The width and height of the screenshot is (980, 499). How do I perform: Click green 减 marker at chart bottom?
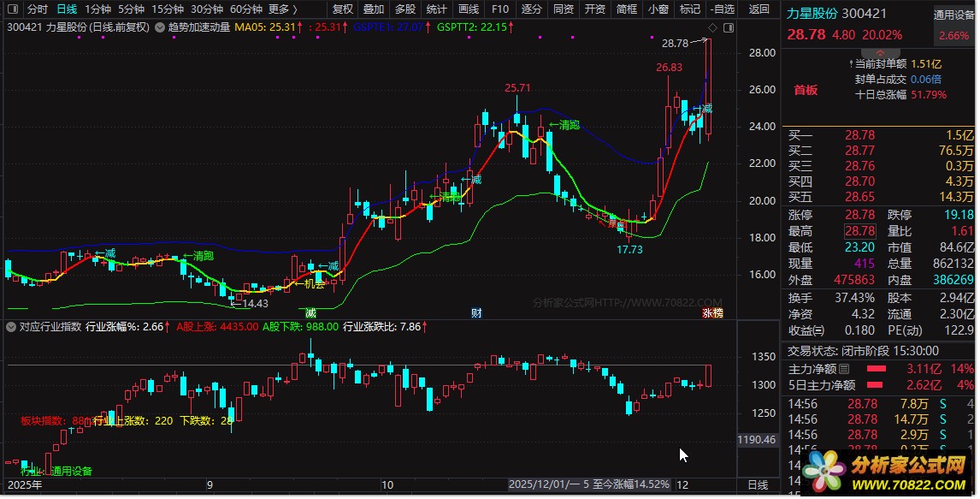point(310,312)
